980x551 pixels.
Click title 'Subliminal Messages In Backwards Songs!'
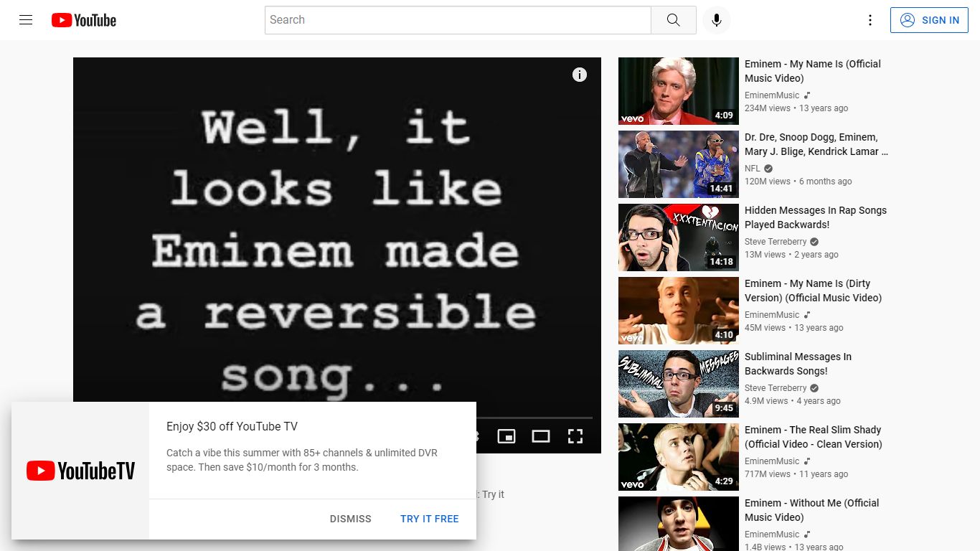pos(798,364)
